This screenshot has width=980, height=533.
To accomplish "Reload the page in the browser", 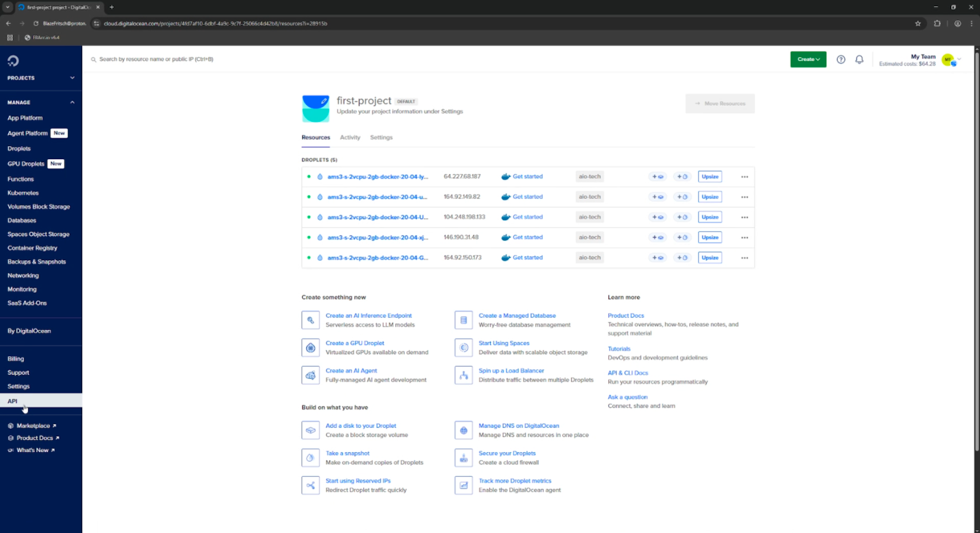I will [36, 23].
